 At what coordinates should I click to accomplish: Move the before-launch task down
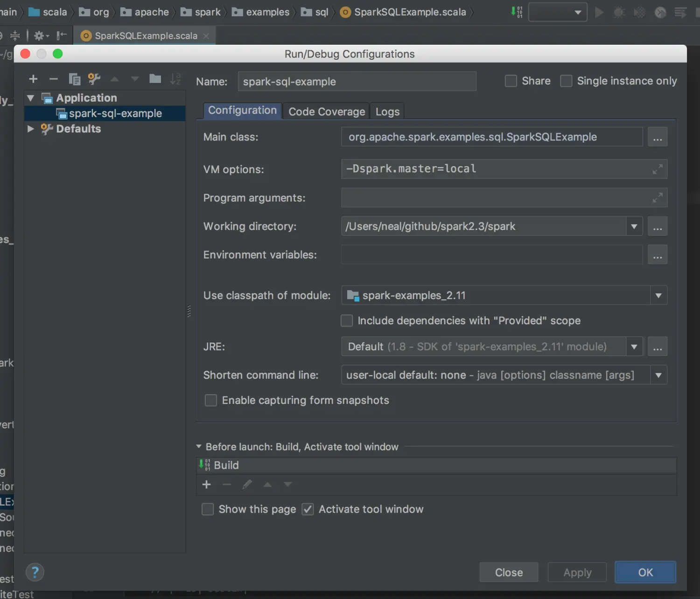288,485
